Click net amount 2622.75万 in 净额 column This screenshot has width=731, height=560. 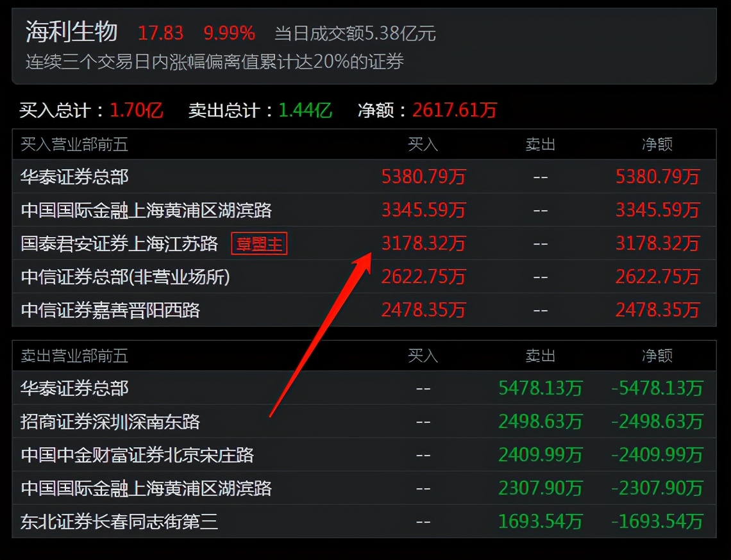658,277
